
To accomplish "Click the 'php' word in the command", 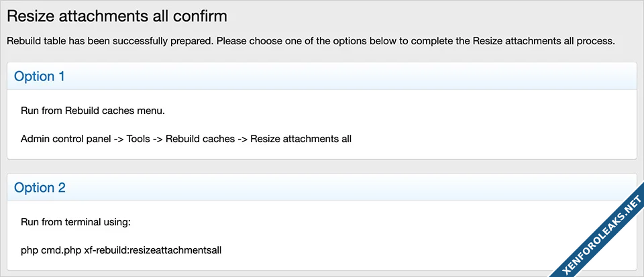I will (x=29, y=250).
